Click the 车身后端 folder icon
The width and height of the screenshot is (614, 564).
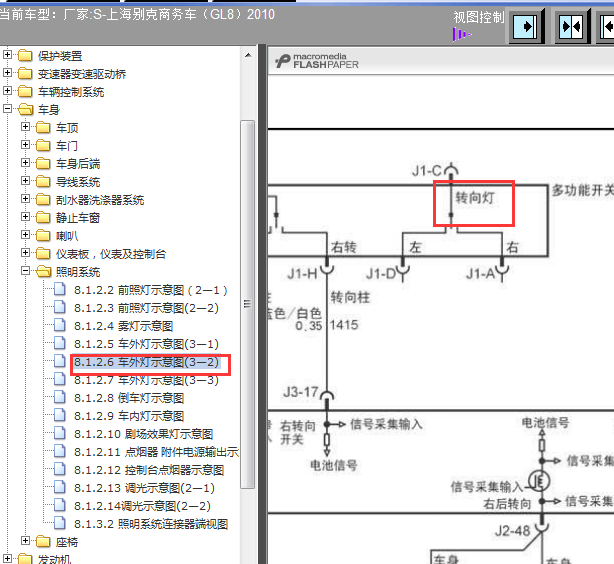coord(43,164)
